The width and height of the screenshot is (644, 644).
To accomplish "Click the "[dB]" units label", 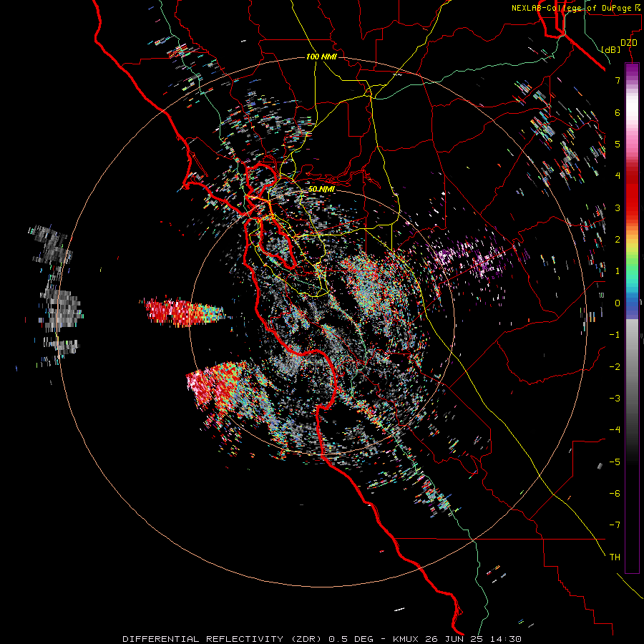I will [x=611, y=49].
